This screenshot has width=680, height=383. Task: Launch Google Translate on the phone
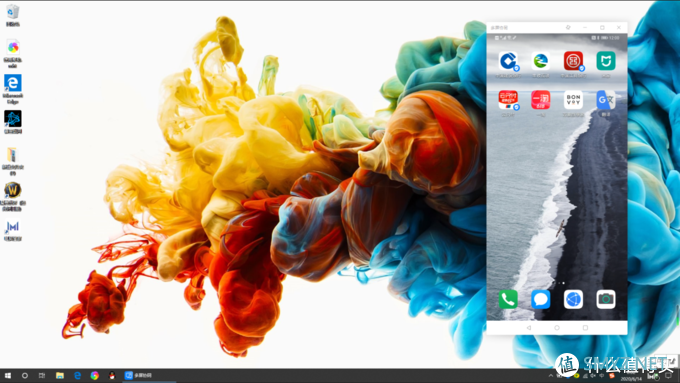606,100
